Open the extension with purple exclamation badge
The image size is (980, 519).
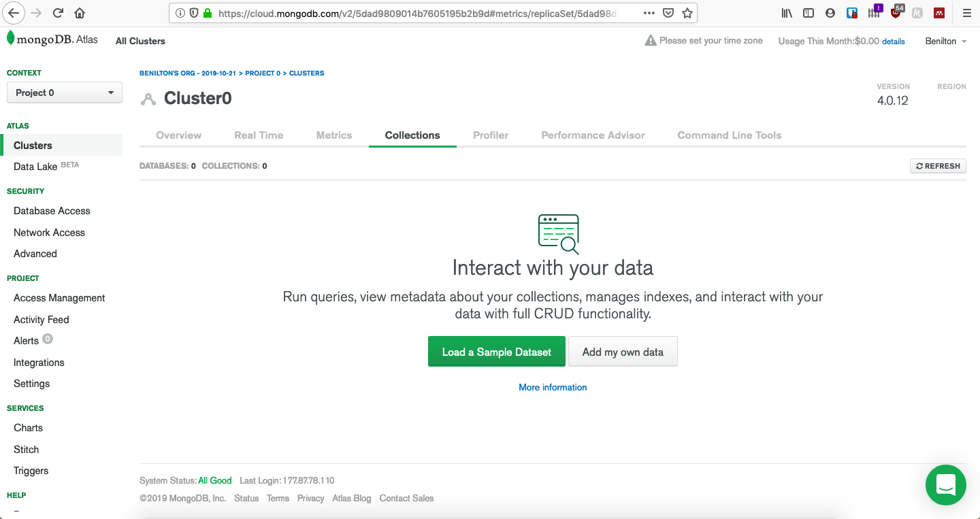875,12
